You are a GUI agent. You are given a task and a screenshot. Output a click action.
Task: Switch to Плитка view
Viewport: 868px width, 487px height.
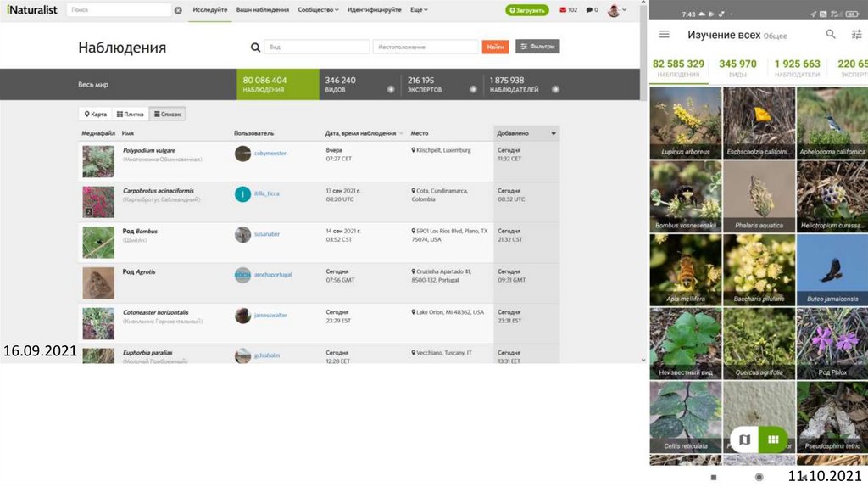[x=130, y=115]
